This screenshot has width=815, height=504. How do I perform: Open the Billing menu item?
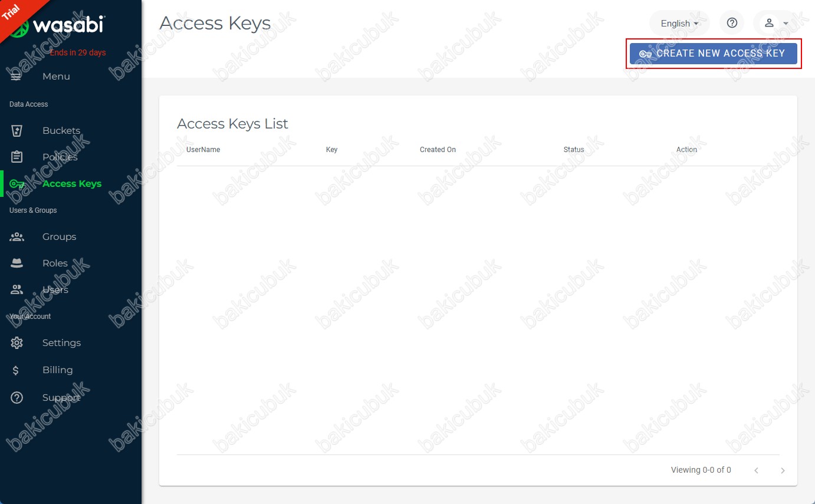pyautogui.click(x=57, y=370)
